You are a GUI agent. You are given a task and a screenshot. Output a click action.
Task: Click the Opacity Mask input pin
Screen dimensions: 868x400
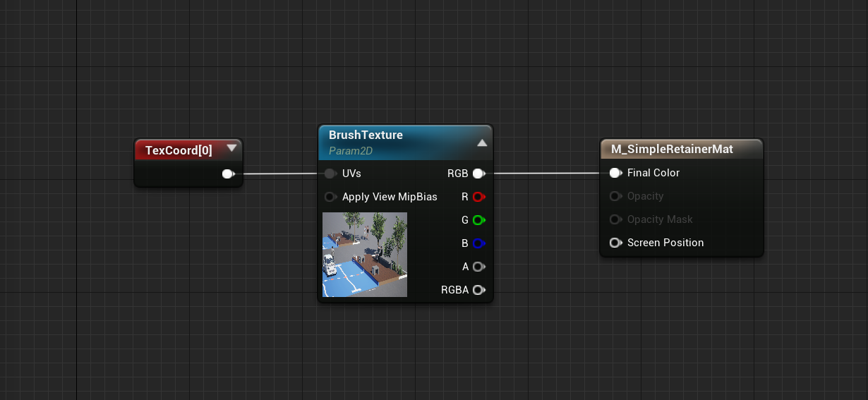(615, 219)
